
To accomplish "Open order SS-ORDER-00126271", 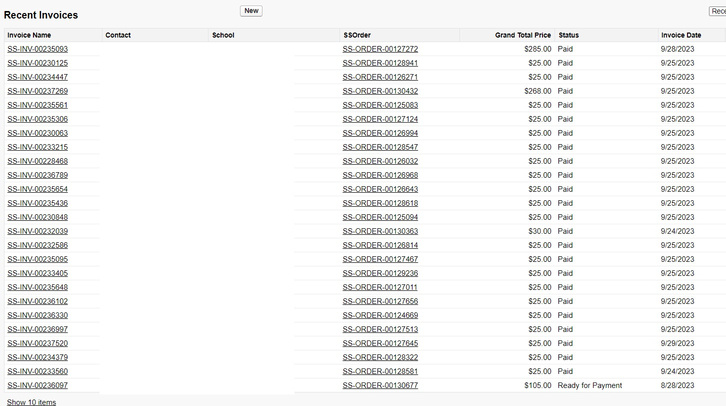I will tap(380, 77).
